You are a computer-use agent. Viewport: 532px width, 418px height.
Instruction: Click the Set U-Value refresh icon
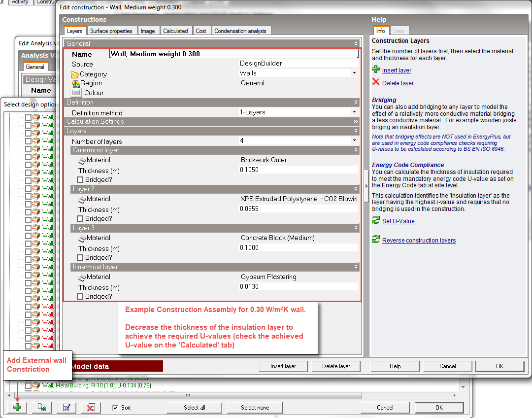tap(376, 221)
